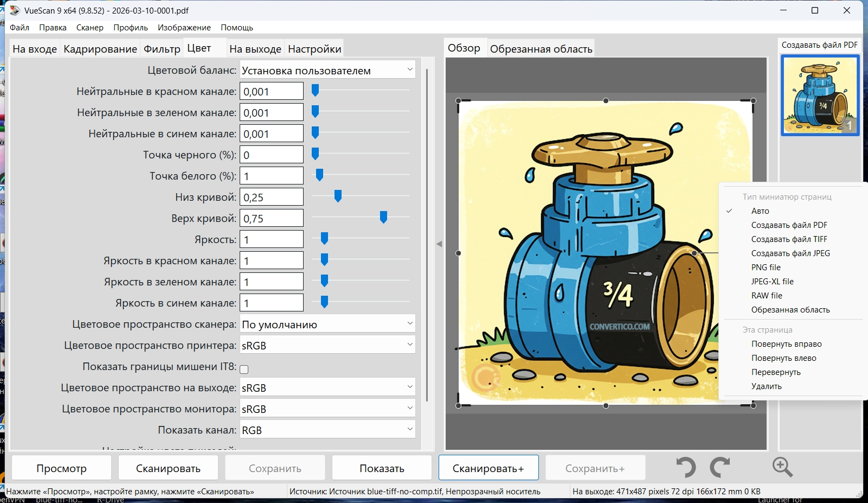868x503 pixels.
Task: Expand the 'Цветовое пространство сканера' dropdown
Action: point(327,324)
